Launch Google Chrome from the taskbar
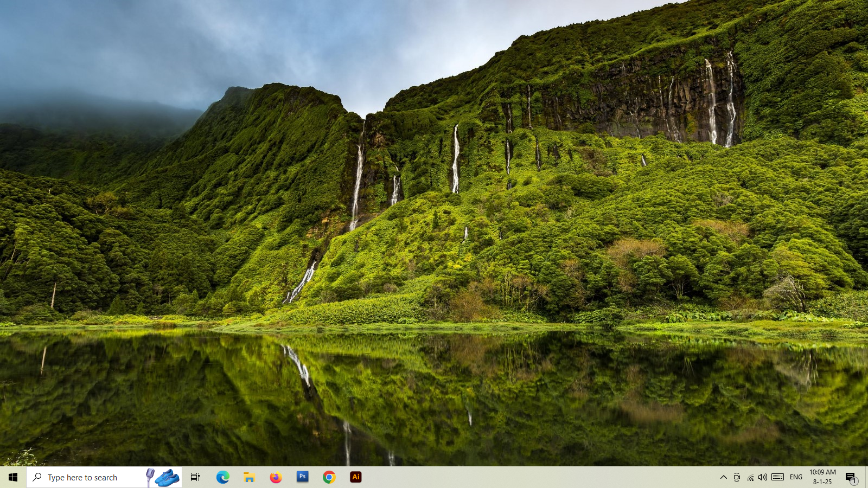This screenshot has width=868, height=488. pyautogui.click(x=329, y=477)
